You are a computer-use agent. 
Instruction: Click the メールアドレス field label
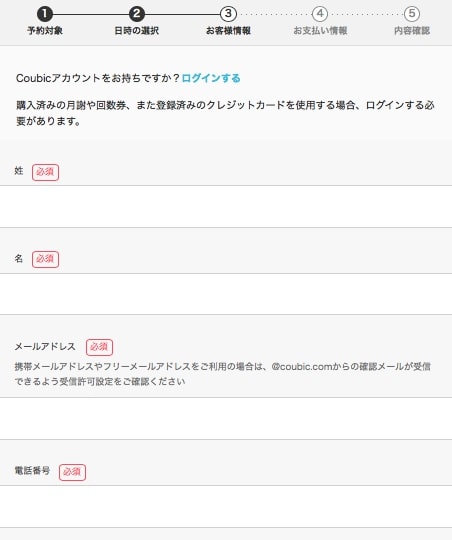[45, 346]
